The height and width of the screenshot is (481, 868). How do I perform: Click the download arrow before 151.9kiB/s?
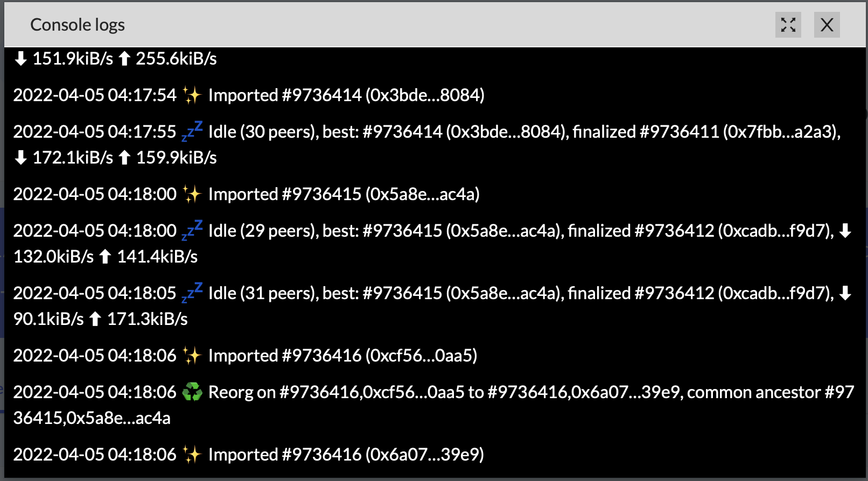21,59
